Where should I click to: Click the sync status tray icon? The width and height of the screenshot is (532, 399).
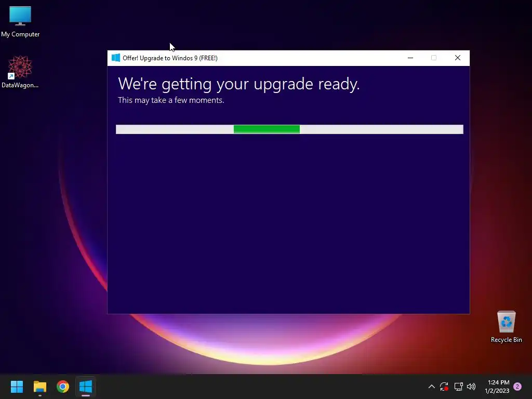coord(444,387)
